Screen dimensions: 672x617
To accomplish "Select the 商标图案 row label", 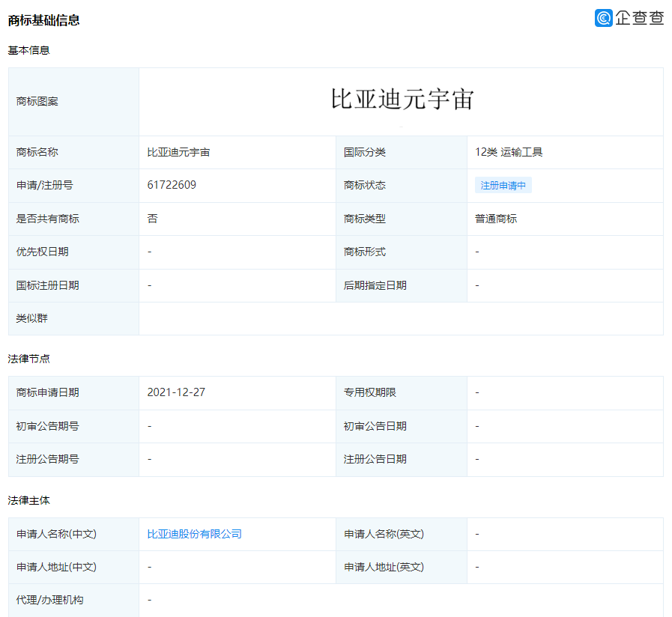I will click(37, 101).
